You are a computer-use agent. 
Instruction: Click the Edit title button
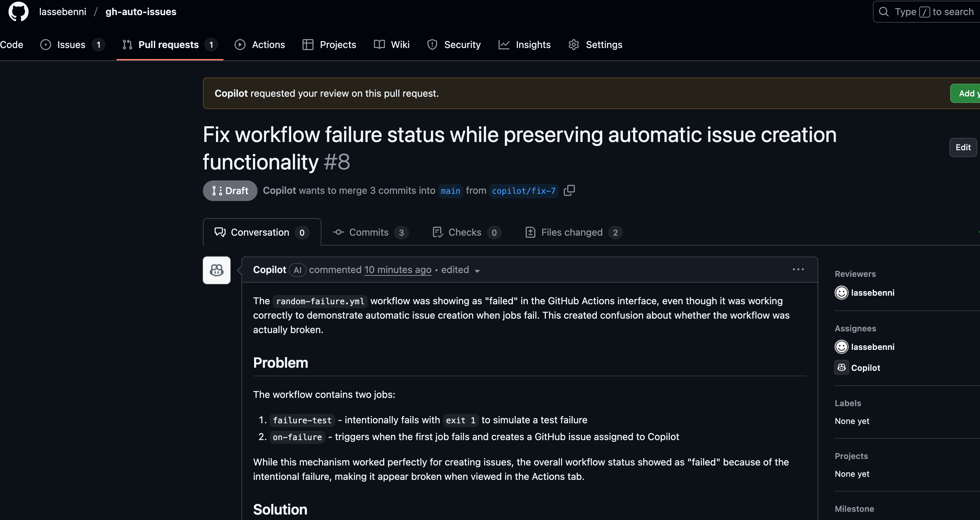963,147
